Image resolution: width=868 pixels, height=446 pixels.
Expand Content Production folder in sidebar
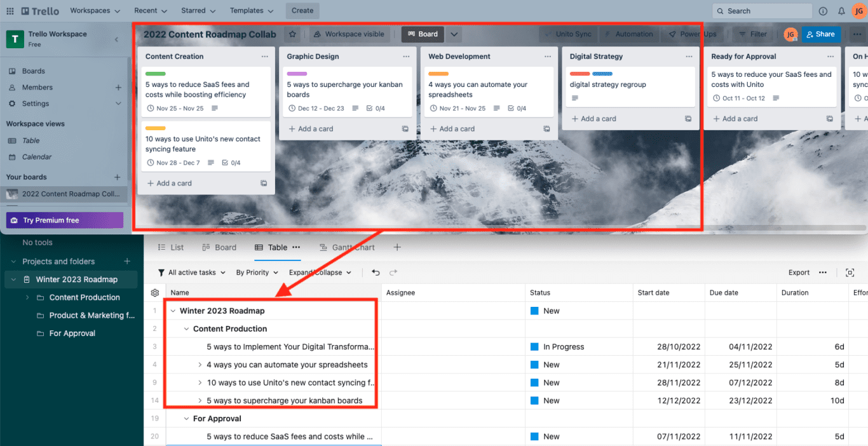pos(27,298)
